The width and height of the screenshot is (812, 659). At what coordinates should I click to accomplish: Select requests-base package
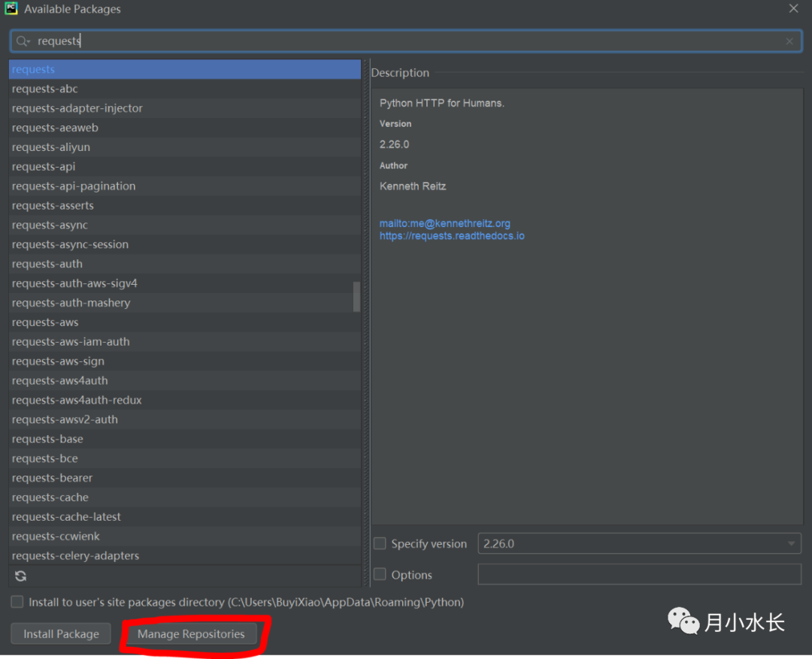[185, 439]
